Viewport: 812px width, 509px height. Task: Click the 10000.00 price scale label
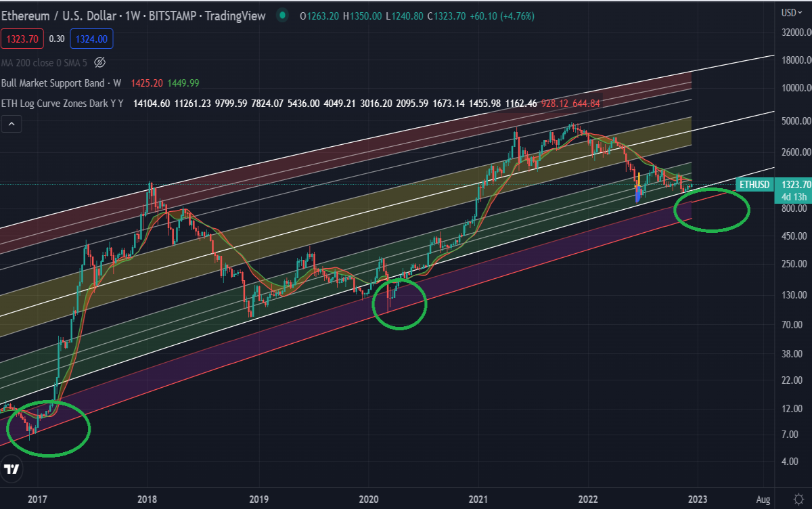[x=796, y=87]
